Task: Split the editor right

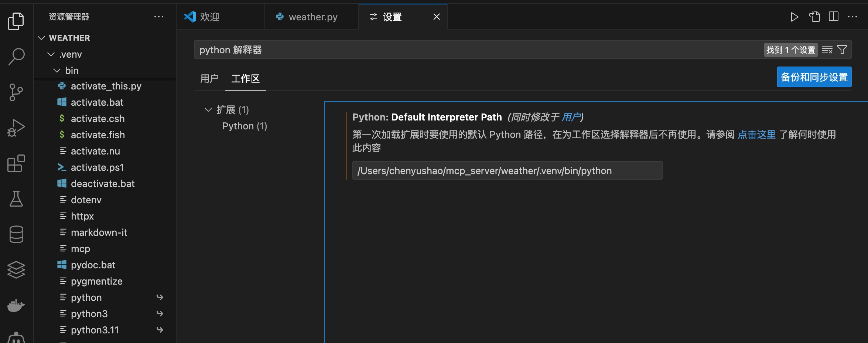Action: click(x=834, y=17)
